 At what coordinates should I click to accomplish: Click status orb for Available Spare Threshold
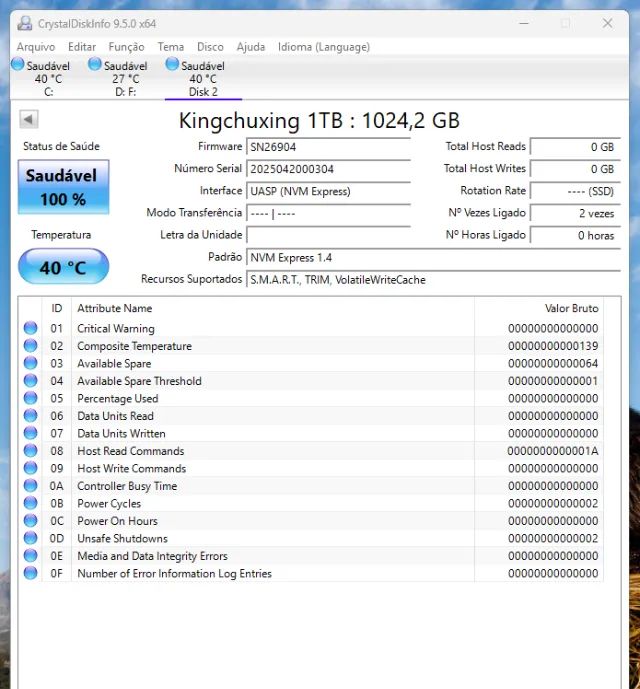30,381
